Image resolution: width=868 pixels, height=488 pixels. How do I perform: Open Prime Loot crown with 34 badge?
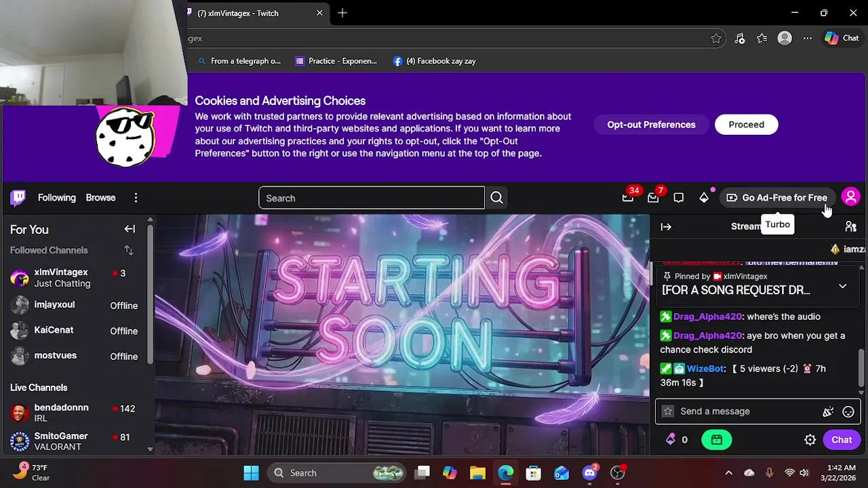[x=628, y=198]
